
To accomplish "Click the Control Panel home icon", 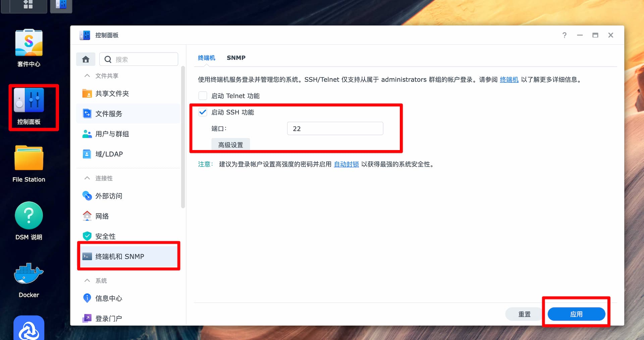I will 86,59.
